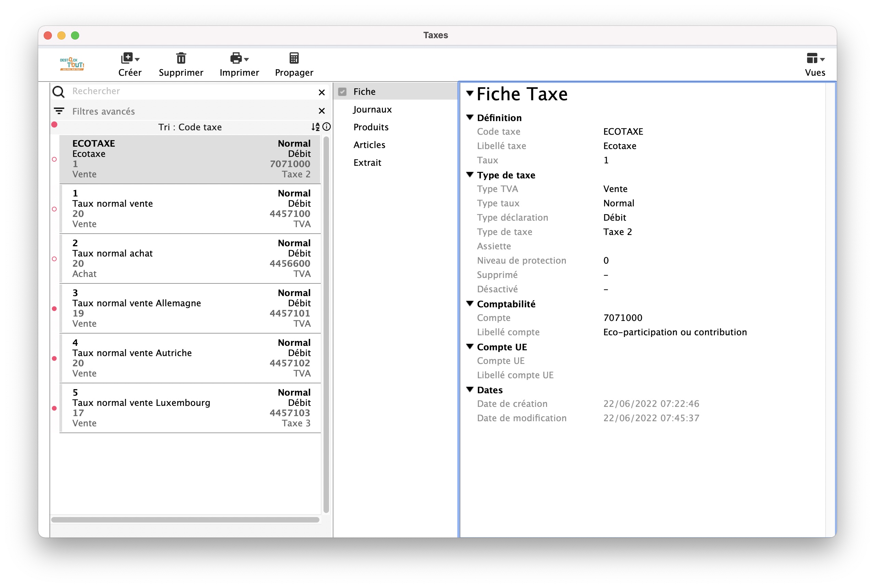Switch to the Journaux view

(x=372, y=109)
